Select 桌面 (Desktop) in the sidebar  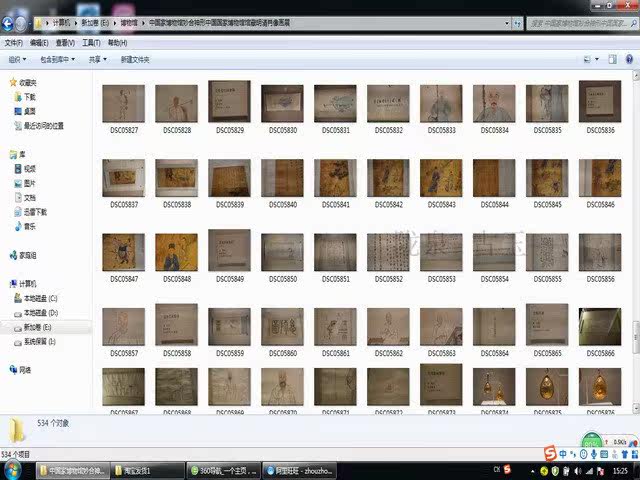click(29, 111)
